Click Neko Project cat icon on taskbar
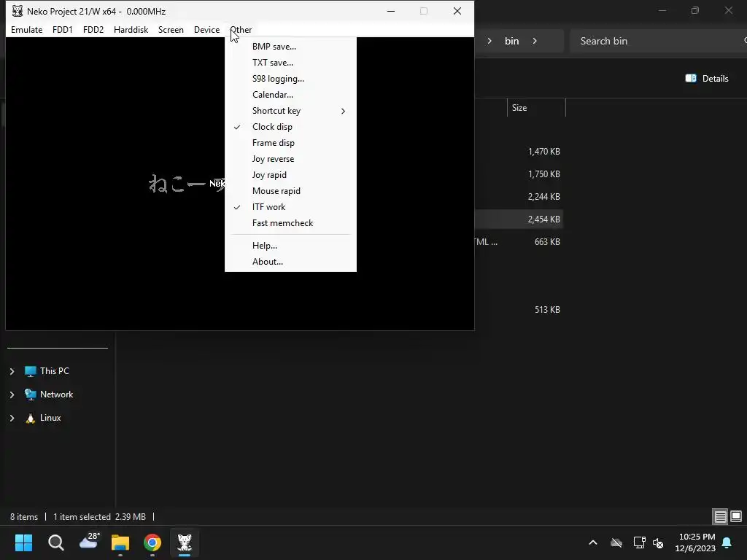 click(x=185, y=542)
